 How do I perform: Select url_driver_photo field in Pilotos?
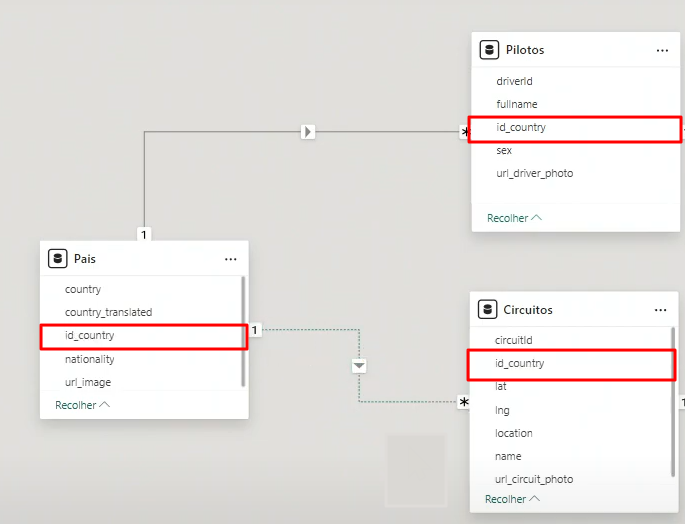(x=535, y=173)
